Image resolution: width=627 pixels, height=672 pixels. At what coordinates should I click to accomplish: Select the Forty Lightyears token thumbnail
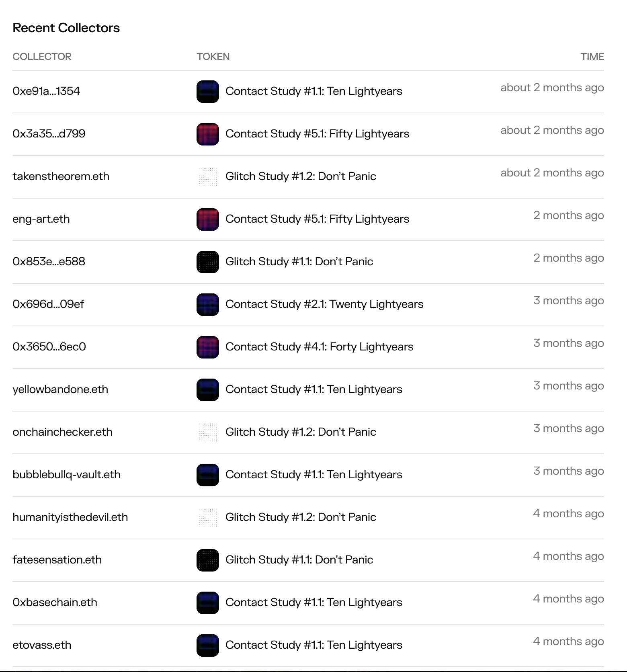(207, 347)
